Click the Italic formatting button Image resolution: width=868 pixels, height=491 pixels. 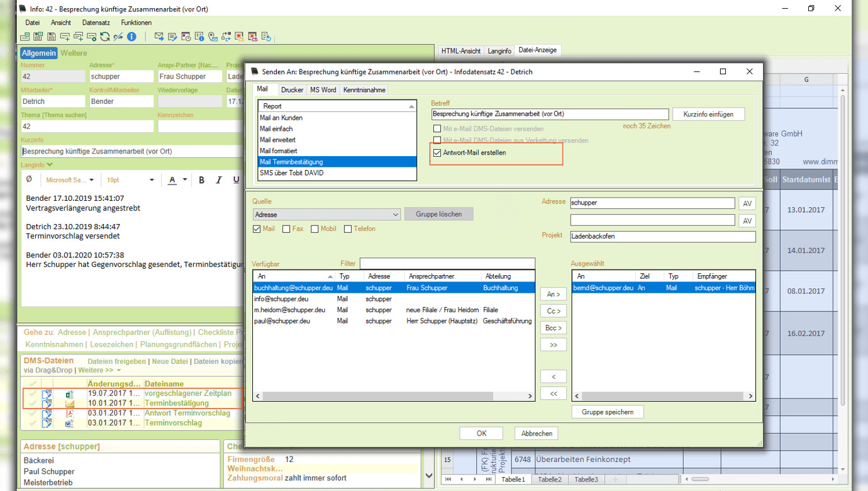219,180
